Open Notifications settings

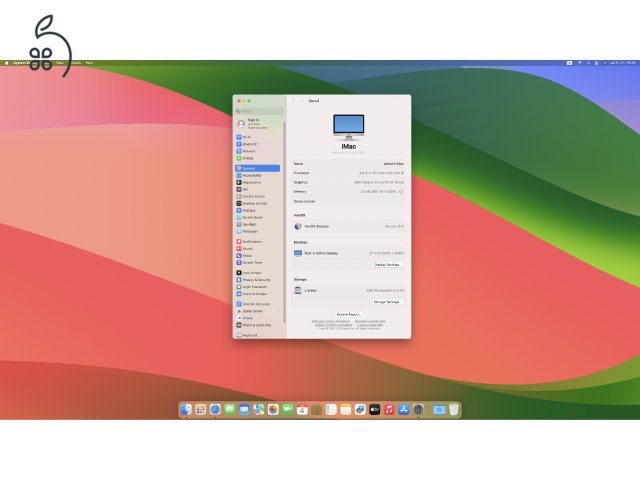258,242
